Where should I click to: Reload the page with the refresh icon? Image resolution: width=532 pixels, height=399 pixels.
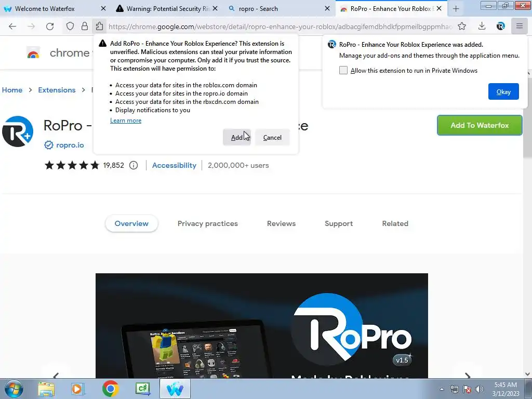[x=50, y=26]
